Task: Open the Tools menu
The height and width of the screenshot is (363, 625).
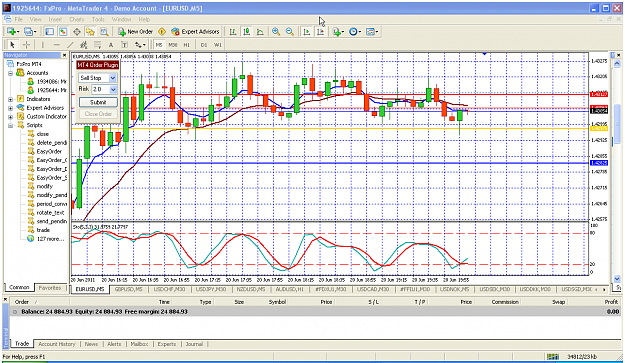Action: (x=98, y=19)
